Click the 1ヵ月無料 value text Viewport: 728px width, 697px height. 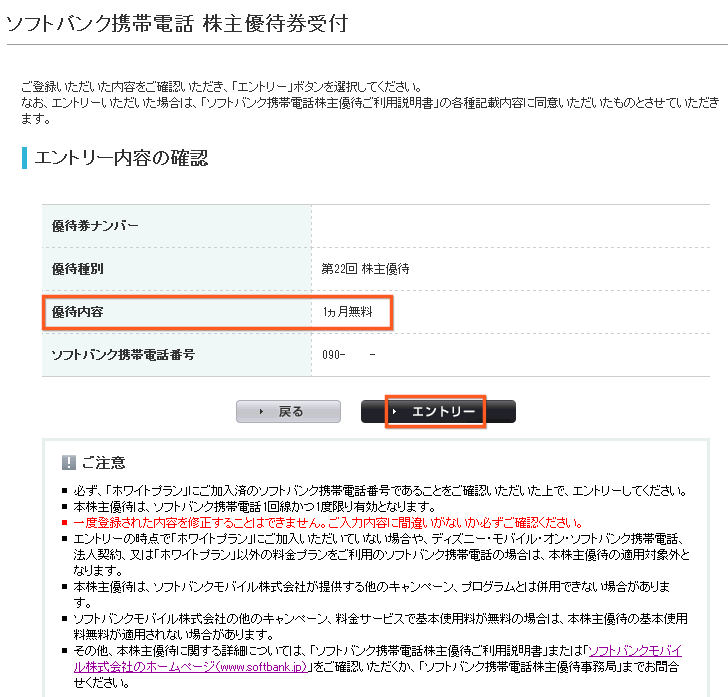347,312
